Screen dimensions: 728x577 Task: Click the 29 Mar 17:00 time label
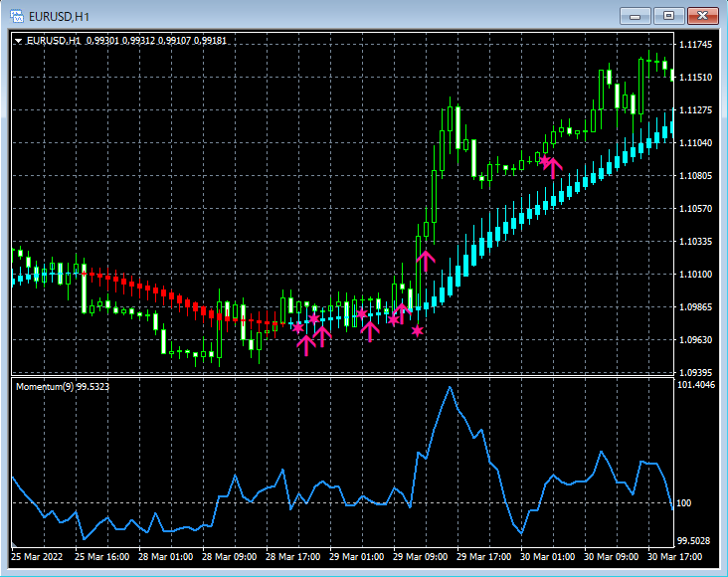coord(483,556)
